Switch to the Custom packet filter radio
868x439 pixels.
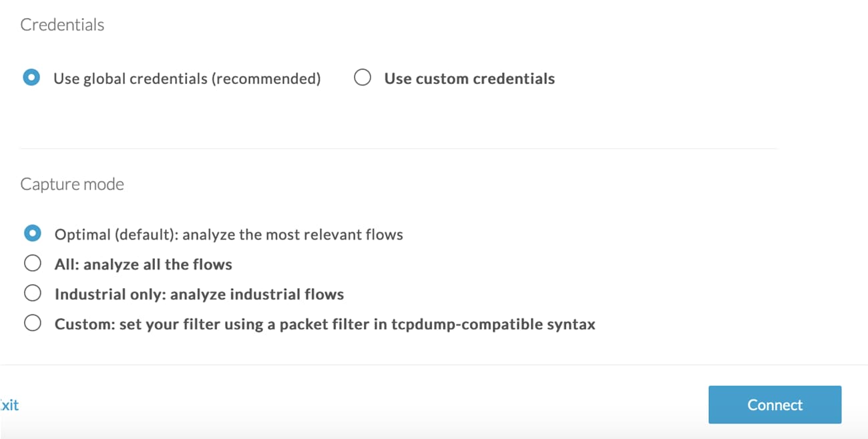(32, 324)
